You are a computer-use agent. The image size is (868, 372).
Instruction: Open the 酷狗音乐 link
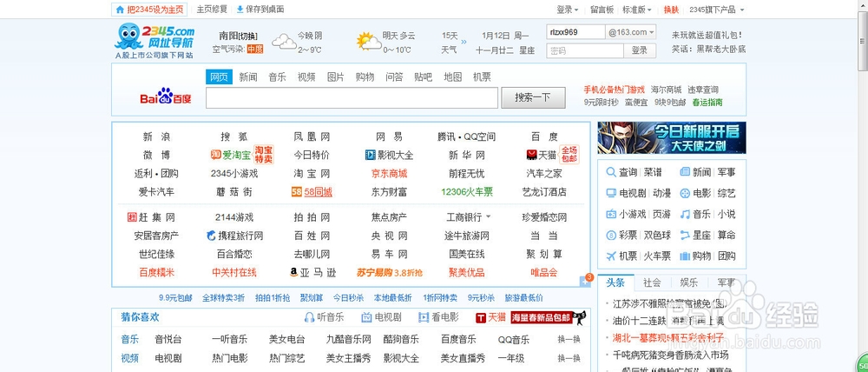point(401,339)
